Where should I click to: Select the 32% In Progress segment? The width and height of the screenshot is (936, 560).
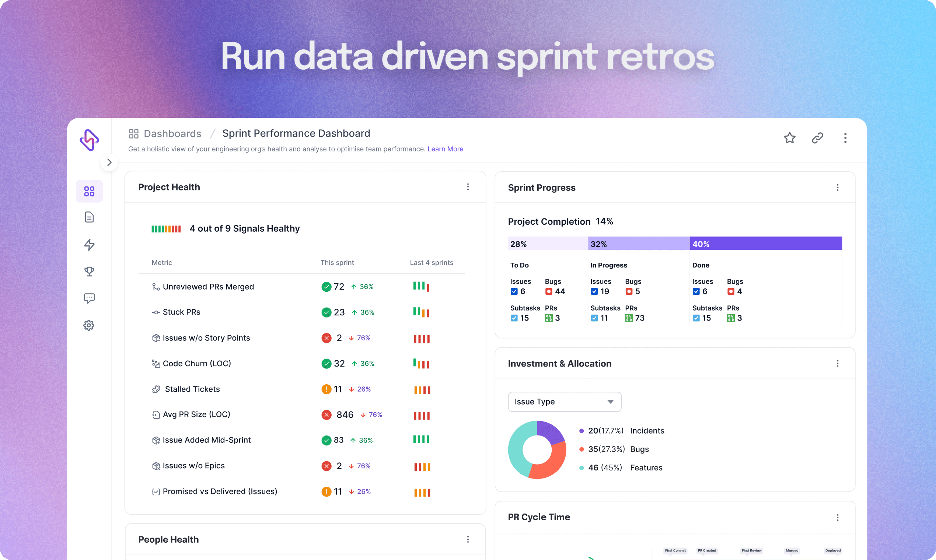(x=639, y=244)
